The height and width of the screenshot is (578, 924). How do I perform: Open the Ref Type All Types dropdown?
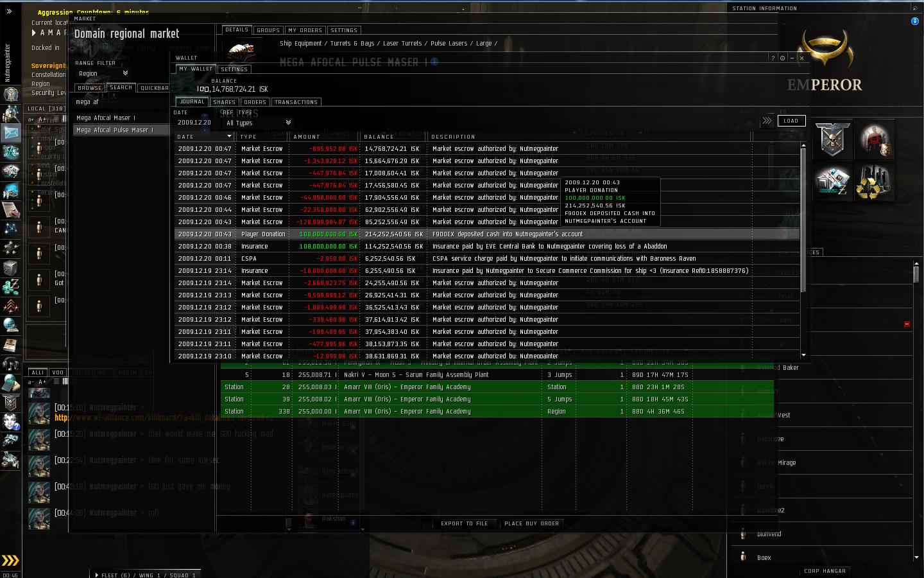[x=259, y=123]
